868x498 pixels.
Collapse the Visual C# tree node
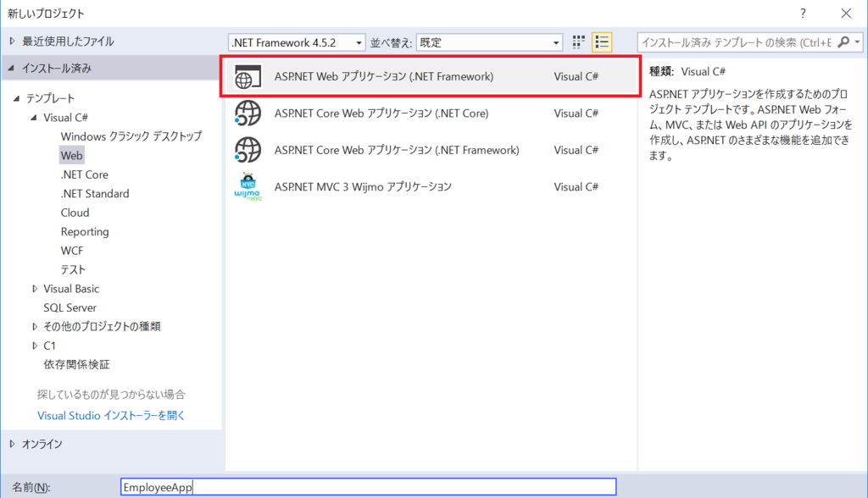click(34, 118)
